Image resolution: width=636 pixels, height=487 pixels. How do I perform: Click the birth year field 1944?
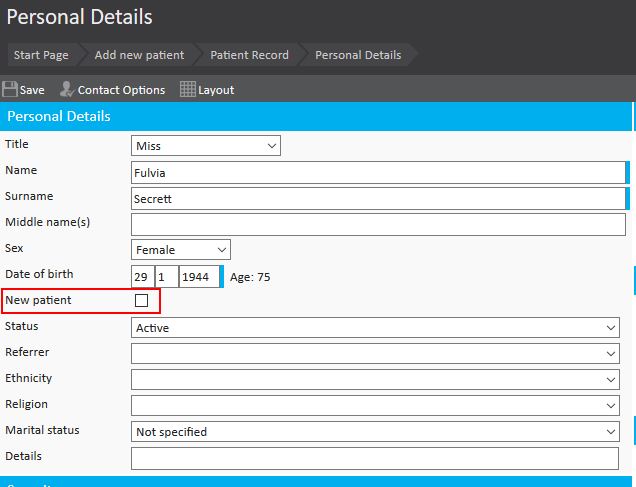point(198,277)
